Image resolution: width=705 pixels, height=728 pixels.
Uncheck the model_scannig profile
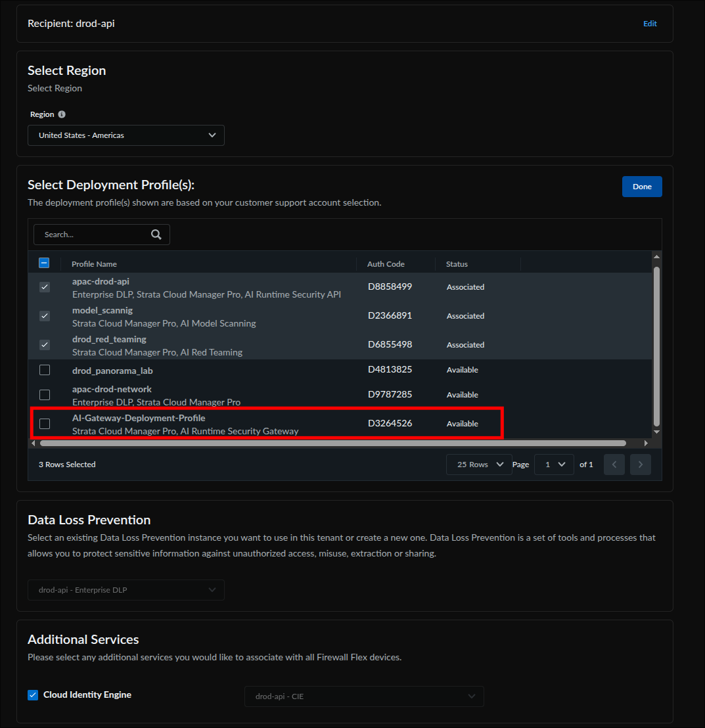pos(45,316)
